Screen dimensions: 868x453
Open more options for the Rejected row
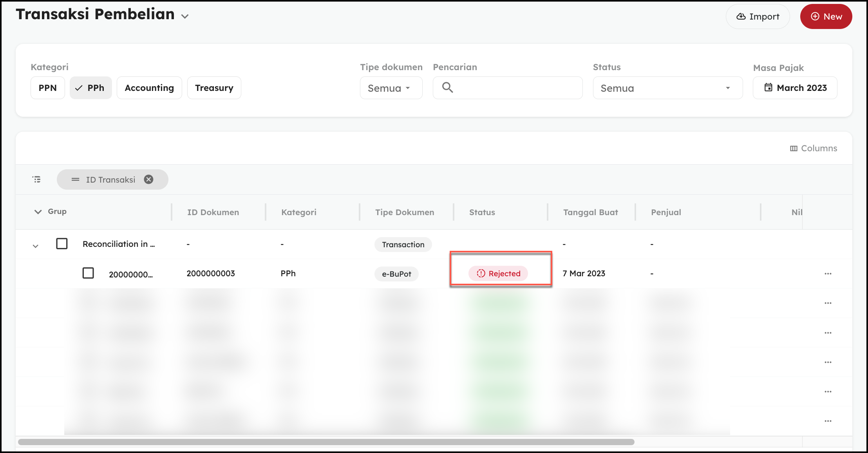(x=828, y=274)
